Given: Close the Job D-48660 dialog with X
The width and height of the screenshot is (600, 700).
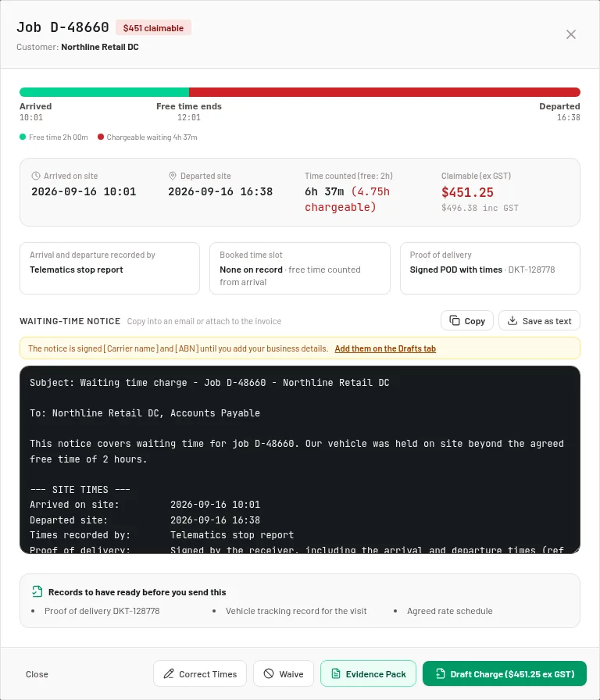Looking at the screenshot, I should pyautogui.click(x=570, y=34).
